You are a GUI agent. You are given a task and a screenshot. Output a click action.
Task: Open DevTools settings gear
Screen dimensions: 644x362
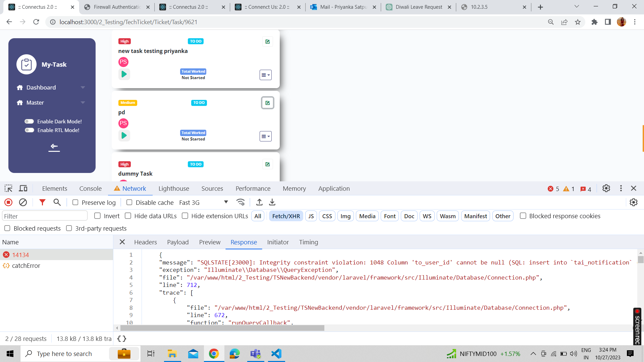click(x=606, y=188)
